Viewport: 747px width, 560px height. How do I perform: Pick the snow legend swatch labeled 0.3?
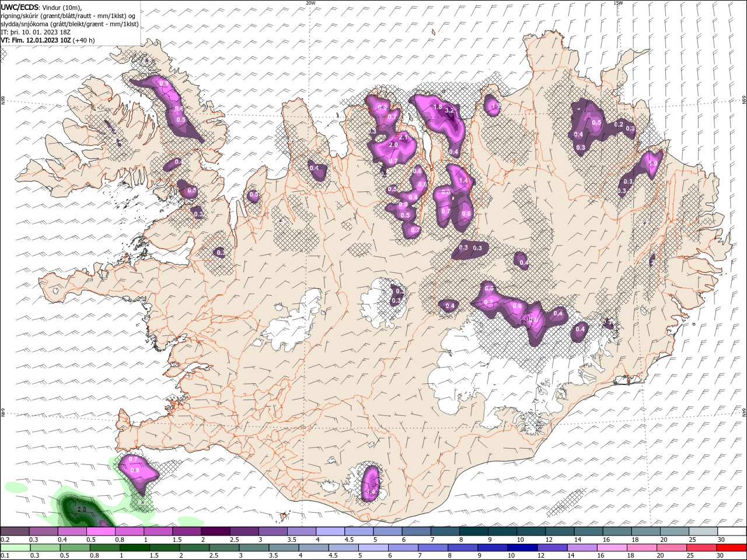[x=43, y=531]
